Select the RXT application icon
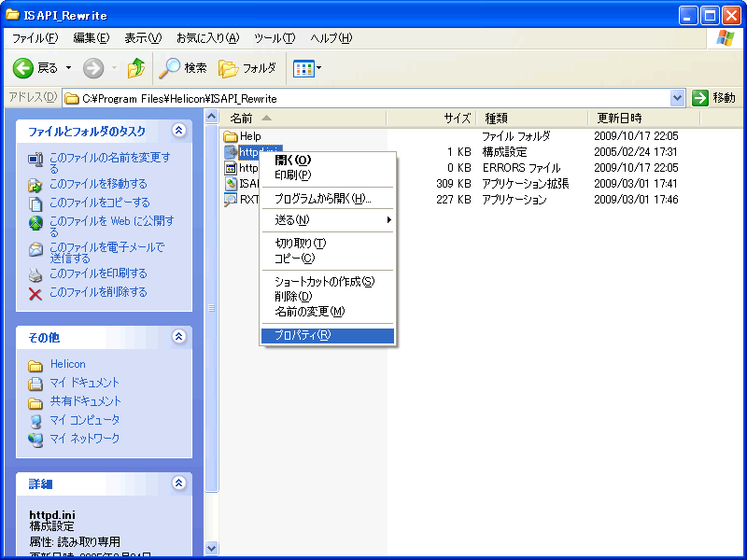 tap(231, 200)
